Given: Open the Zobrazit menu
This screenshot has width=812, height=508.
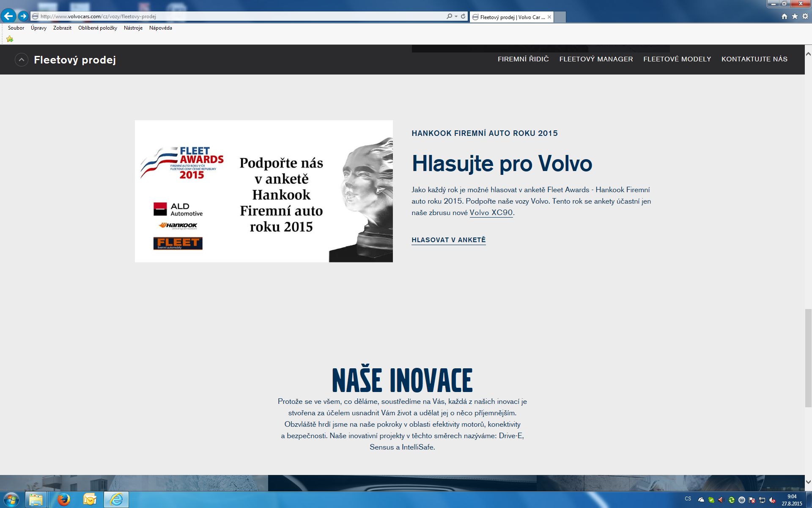Looking at the screenshot, I should [x=62, y=28].
